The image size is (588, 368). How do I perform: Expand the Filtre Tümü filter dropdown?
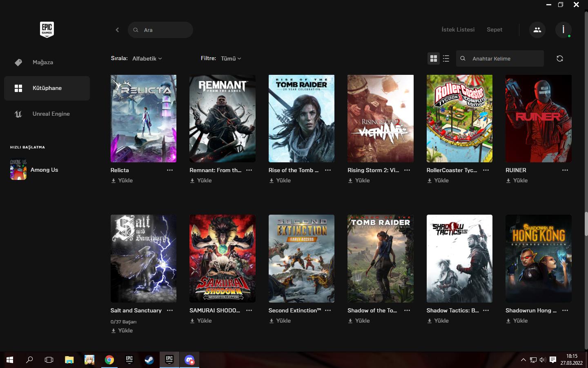pos(231,58)
